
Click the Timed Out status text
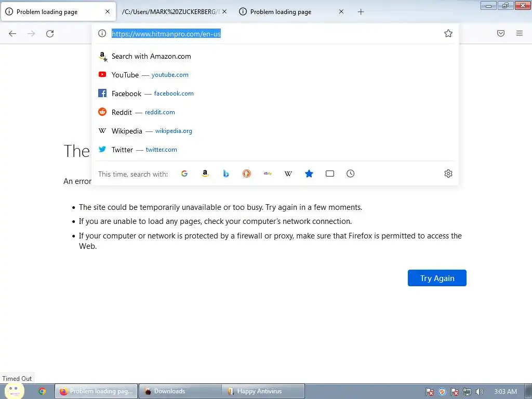coord(17,378)
